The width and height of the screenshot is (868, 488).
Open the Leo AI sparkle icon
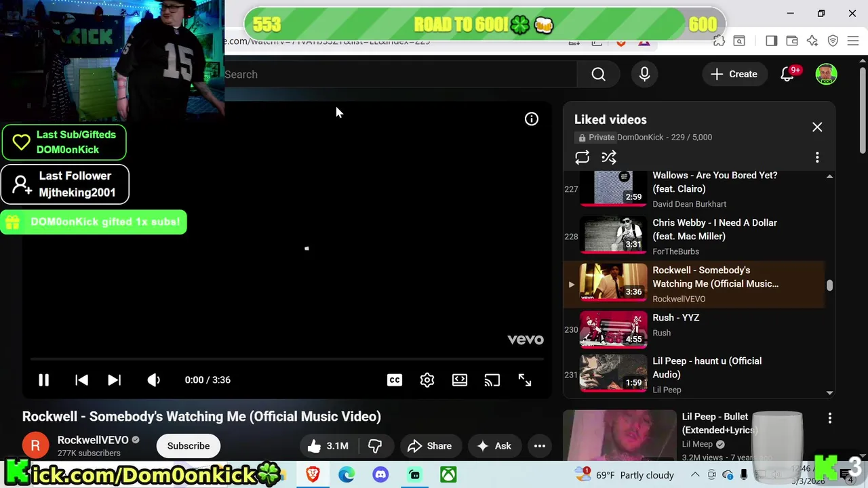[812, 41]
